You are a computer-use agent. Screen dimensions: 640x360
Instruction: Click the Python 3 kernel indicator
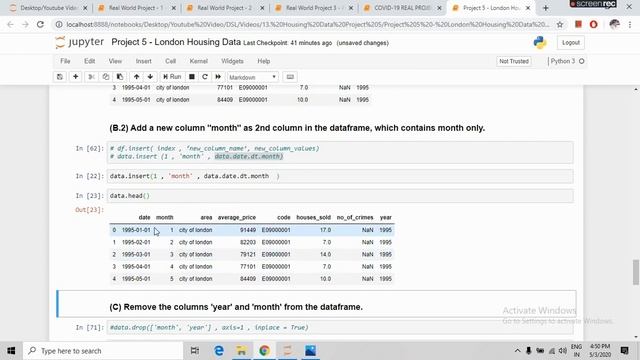[x=567, y=61]
